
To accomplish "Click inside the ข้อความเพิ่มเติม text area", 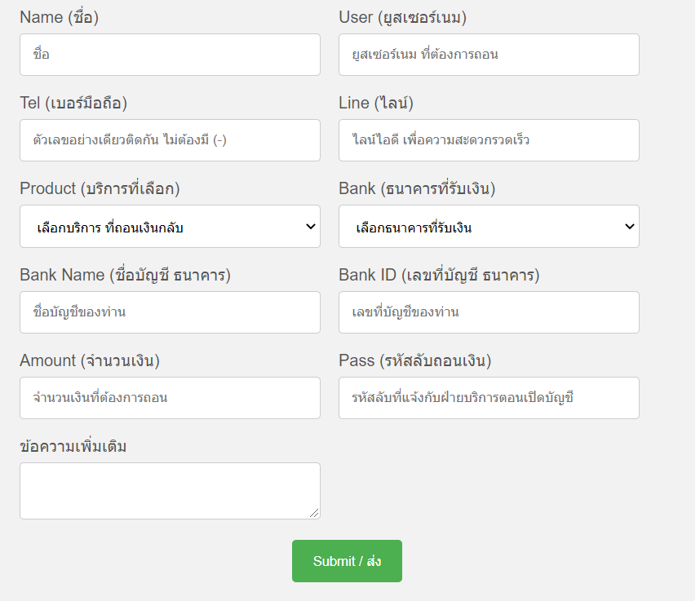I will coord(170,490).
